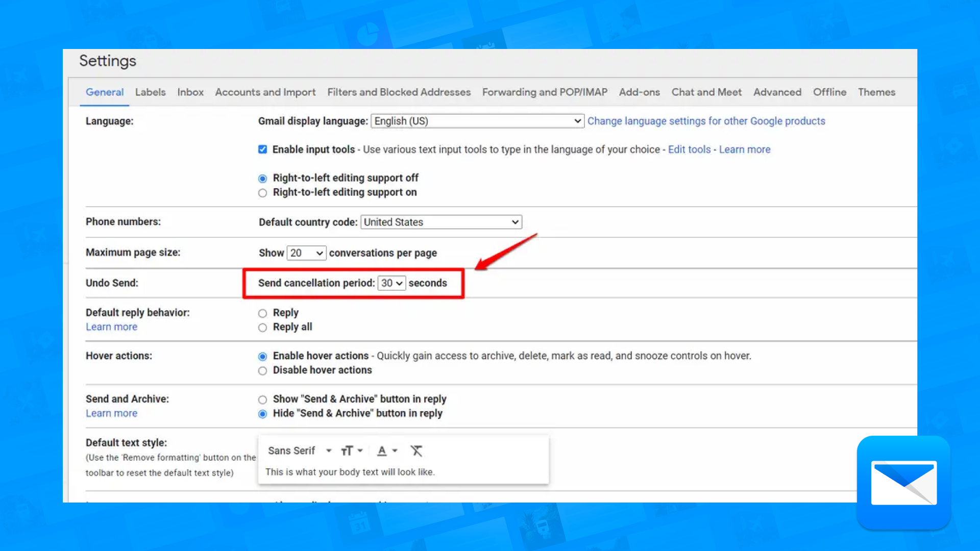Image resolution: width=980 pixels, height=551 pixels.
Task: Open Change language settings for other products
Action: point(706,121)
